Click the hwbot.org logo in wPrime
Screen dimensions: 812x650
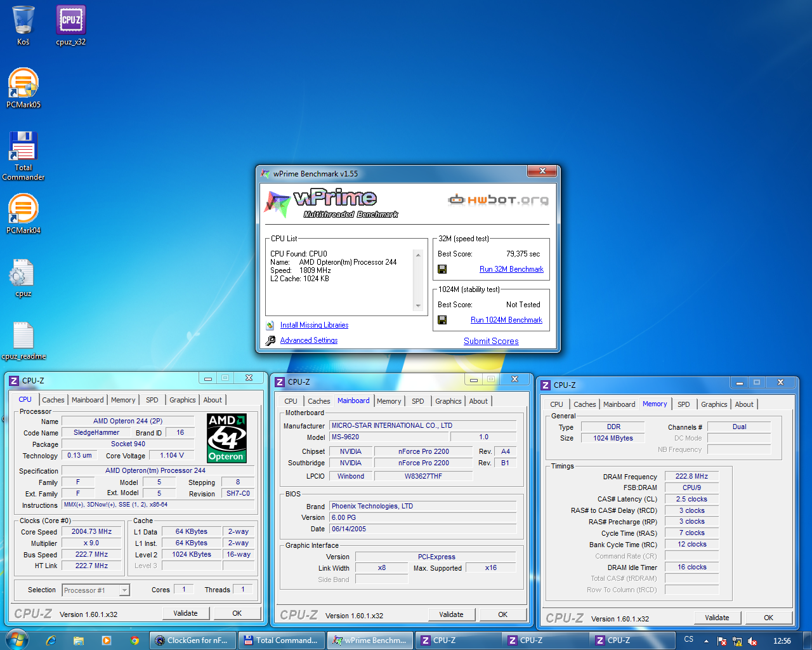[x=499, y=200]
